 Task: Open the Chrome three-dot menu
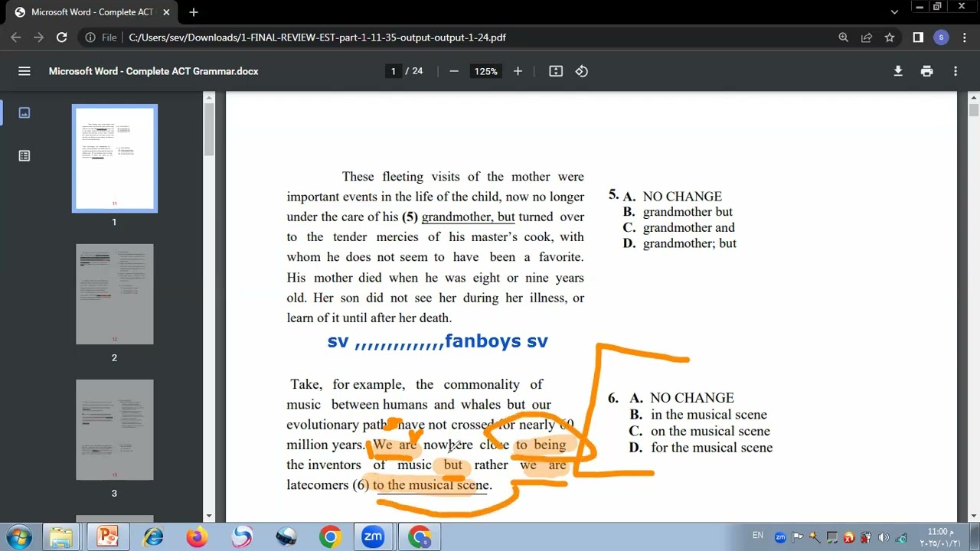point(964,37)
